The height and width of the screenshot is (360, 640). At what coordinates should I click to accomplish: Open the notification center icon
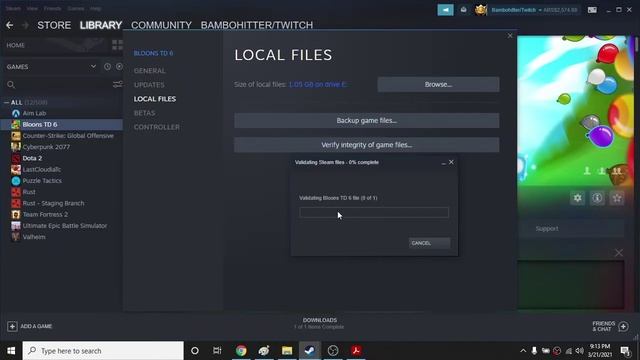[625, 351]
